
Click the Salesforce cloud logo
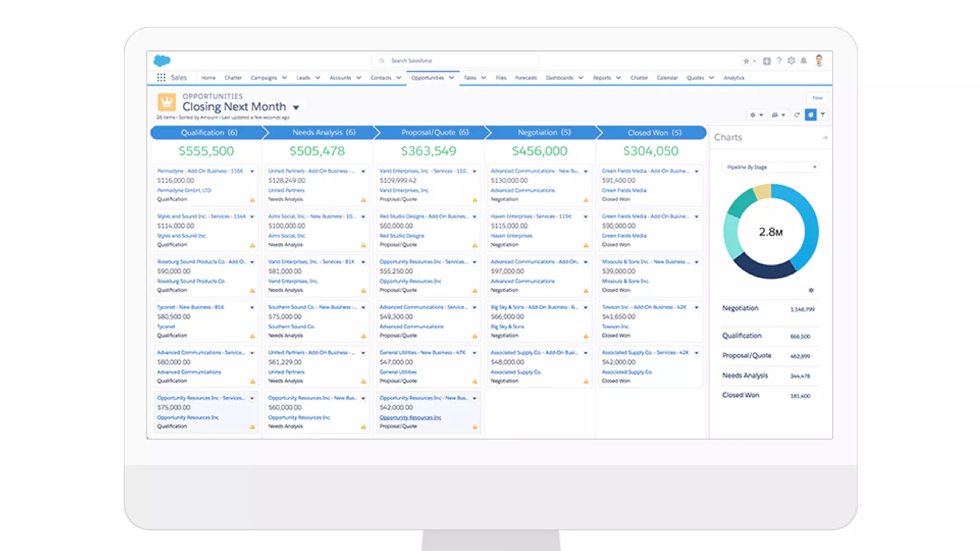[x=162, y=61]
